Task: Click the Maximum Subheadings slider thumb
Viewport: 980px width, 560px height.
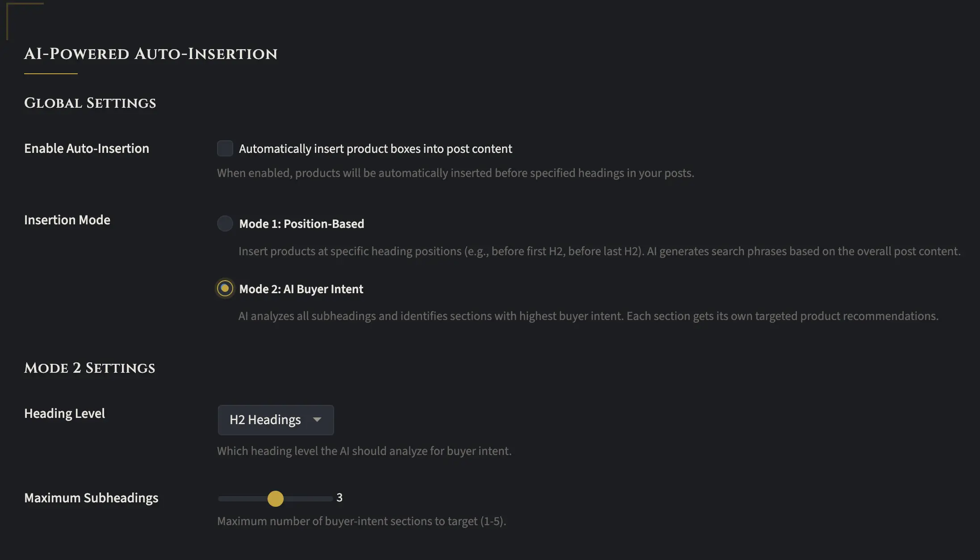Action: pyautogui.click(x=275, y=498)
